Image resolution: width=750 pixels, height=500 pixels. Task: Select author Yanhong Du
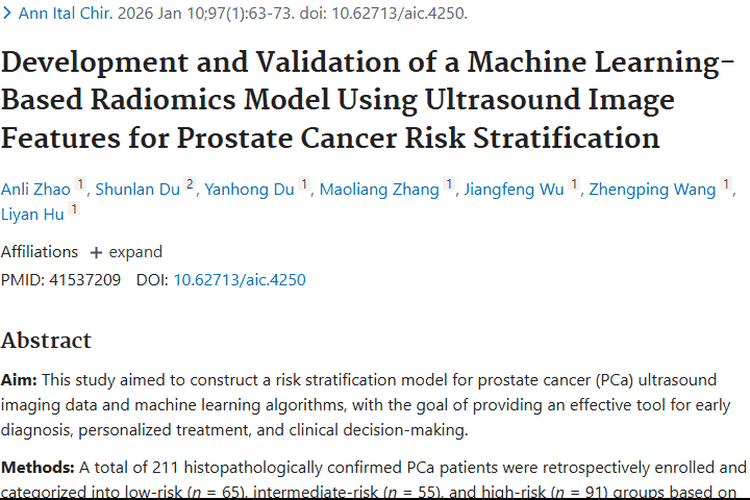pyautogui.click(x=249, y=190)
